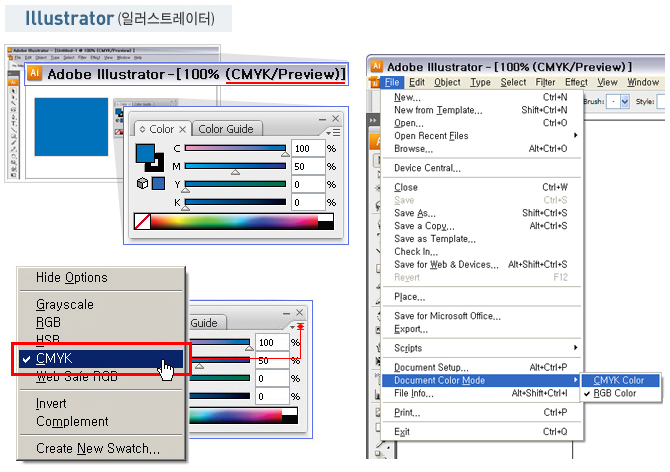
Task: Choose Device Central...
Action: (x=481, y=168)
